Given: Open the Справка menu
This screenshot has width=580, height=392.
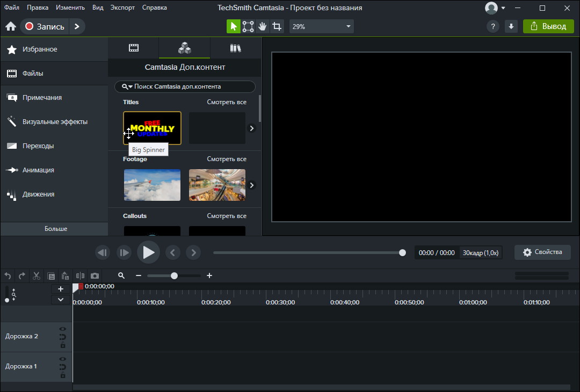Looking at the screenshot, I should [154, 8].
